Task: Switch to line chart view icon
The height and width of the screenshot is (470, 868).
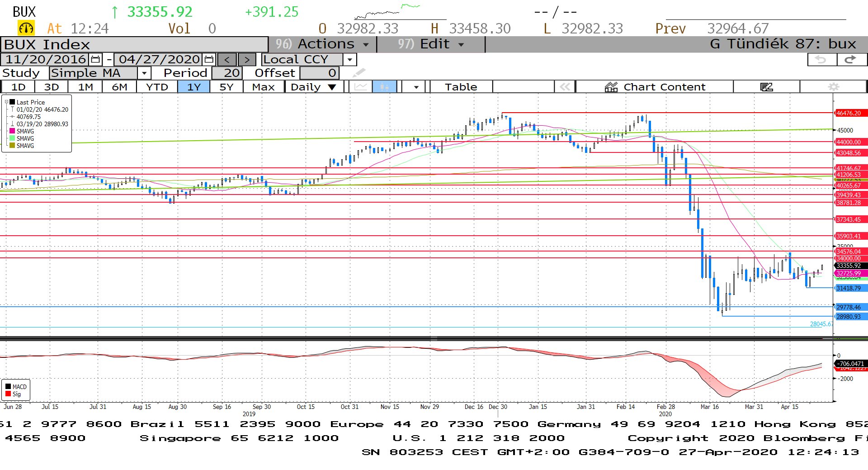Action: tap(361, 87)
